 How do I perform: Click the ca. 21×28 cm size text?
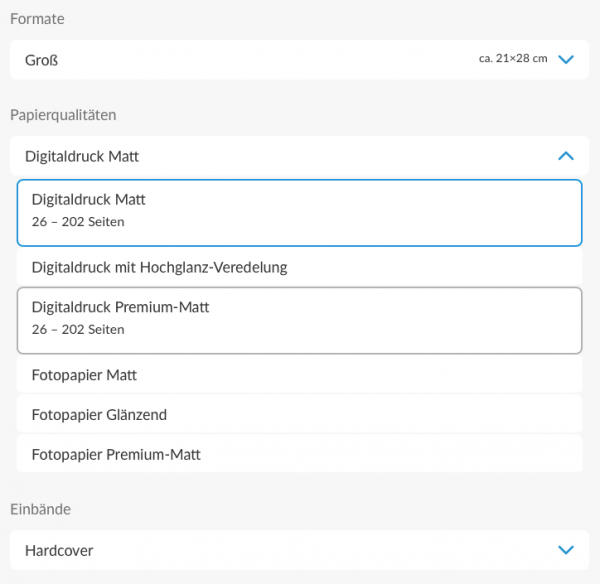[x=513, y=59]
